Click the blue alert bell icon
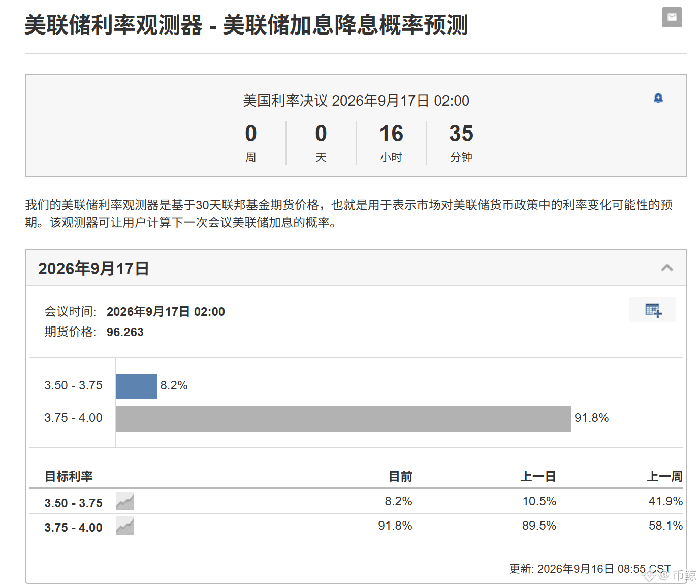This screenshot has height=588, width=700. [658, 98]
